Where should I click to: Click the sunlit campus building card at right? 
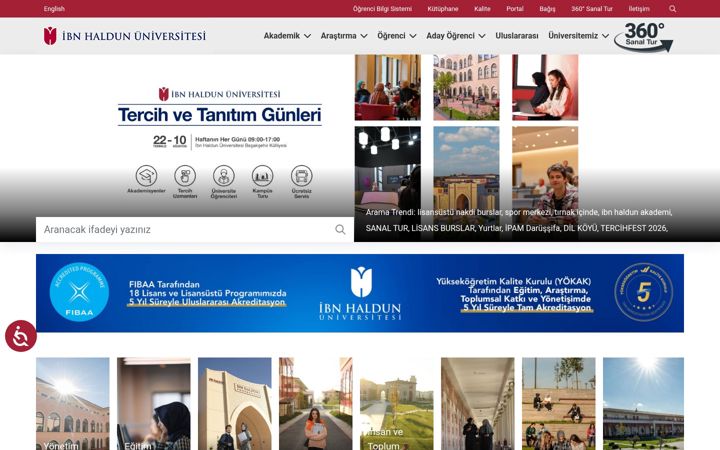coord(643,404)
